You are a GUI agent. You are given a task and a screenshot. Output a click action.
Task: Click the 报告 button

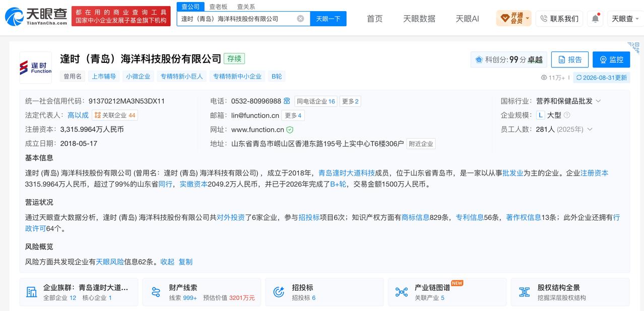[569, 59]
